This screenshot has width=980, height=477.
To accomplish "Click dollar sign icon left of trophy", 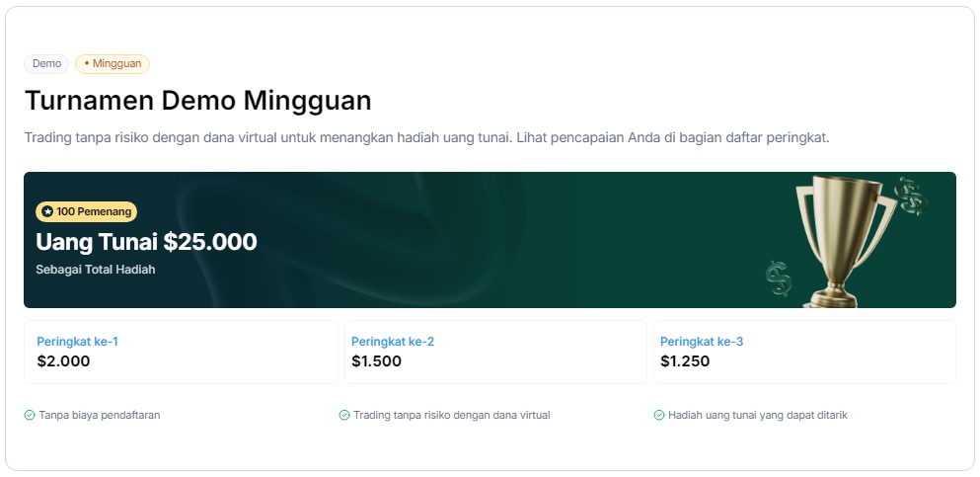I will pyautogui.click(x=780, y=278).
